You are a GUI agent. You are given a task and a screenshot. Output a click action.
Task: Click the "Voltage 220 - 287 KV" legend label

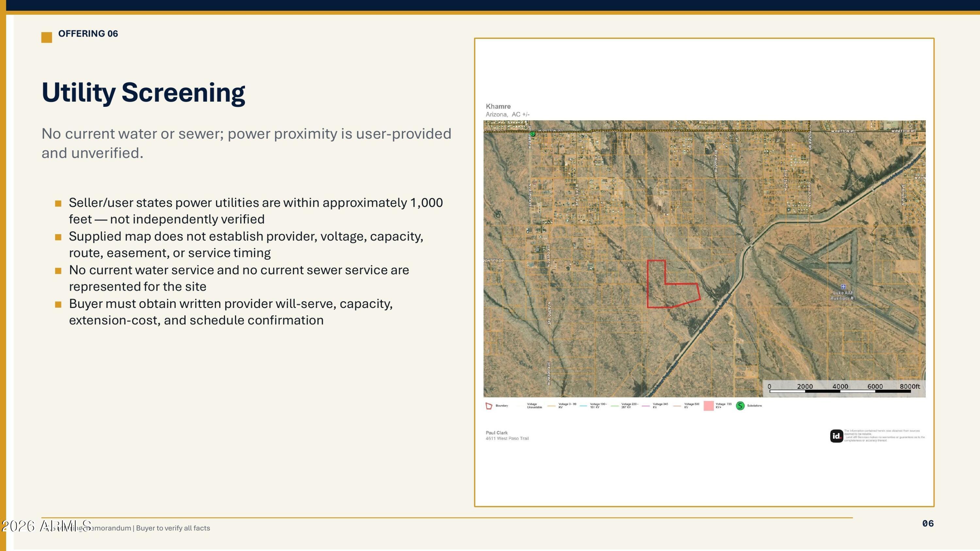click(630, 406)
